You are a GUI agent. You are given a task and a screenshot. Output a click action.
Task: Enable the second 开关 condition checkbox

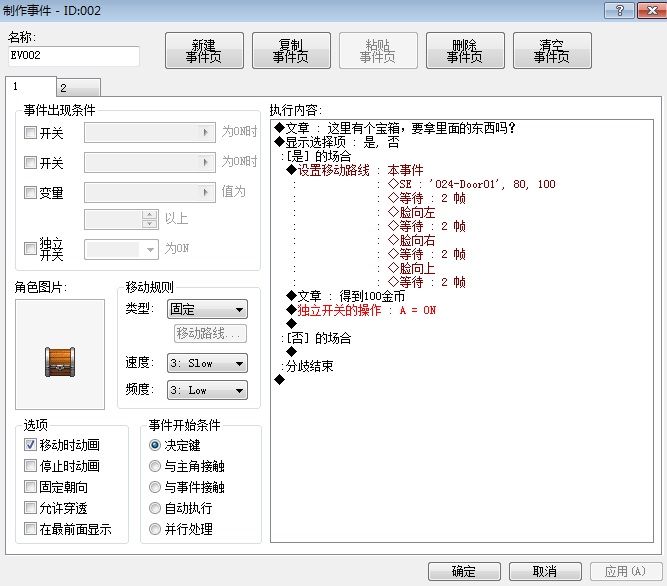(30, 162)
